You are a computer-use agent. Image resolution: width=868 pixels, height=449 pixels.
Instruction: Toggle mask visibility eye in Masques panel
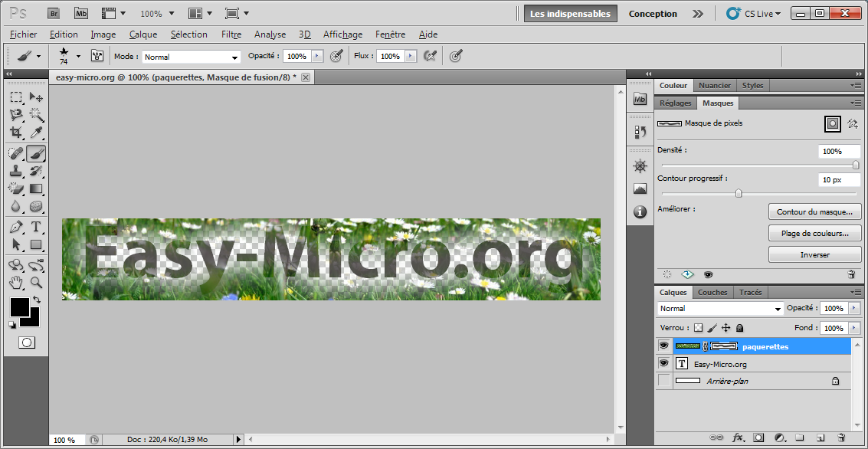pos(707,274)
